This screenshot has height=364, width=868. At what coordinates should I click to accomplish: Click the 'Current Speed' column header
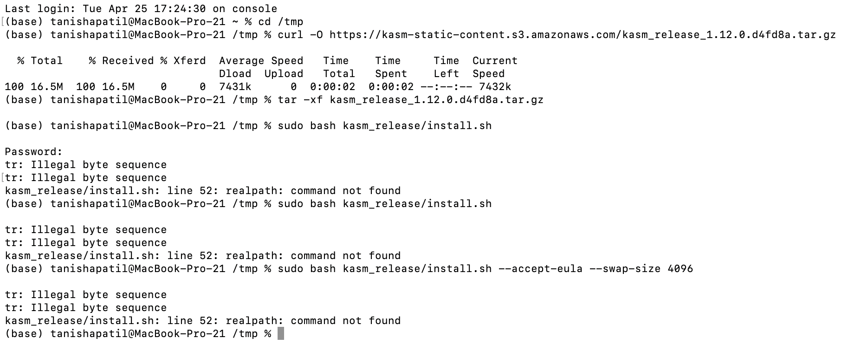(495, 67)
